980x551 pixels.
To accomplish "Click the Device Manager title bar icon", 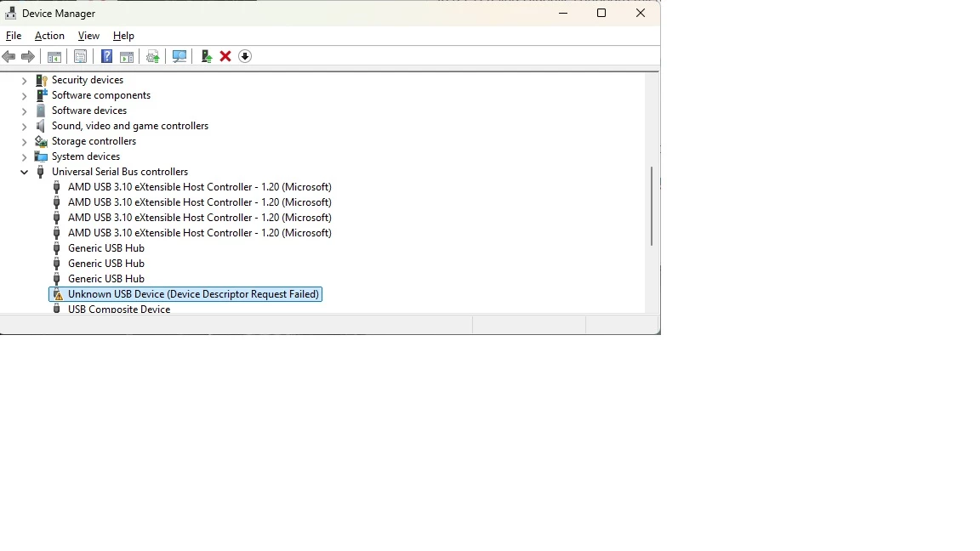I will click(10, 13).
